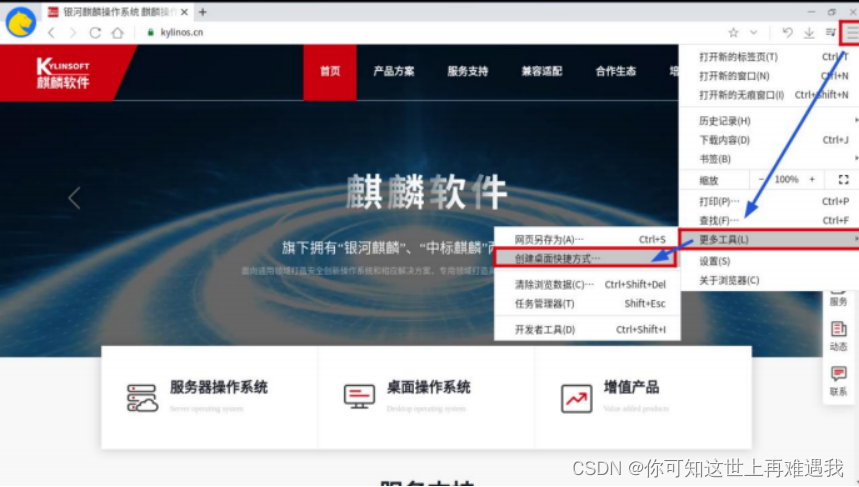Click the browser avatar logo

tap(21, 22)
